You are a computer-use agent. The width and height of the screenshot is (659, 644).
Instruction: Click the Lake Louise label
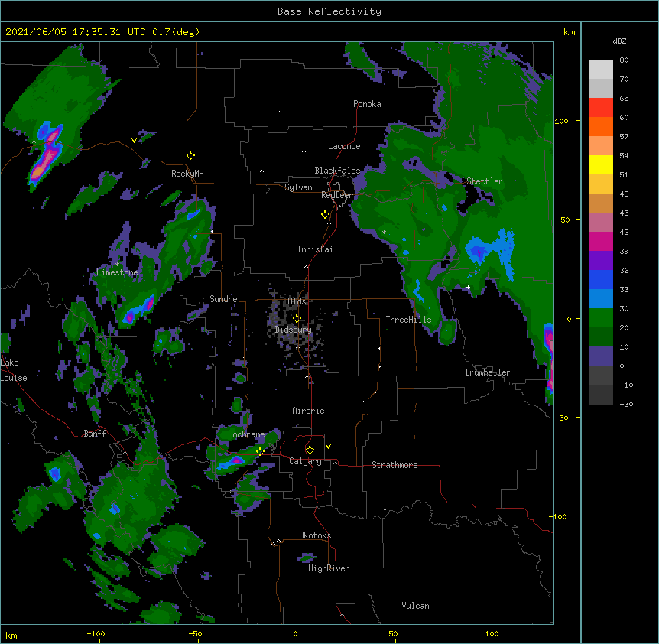[14, 370]
